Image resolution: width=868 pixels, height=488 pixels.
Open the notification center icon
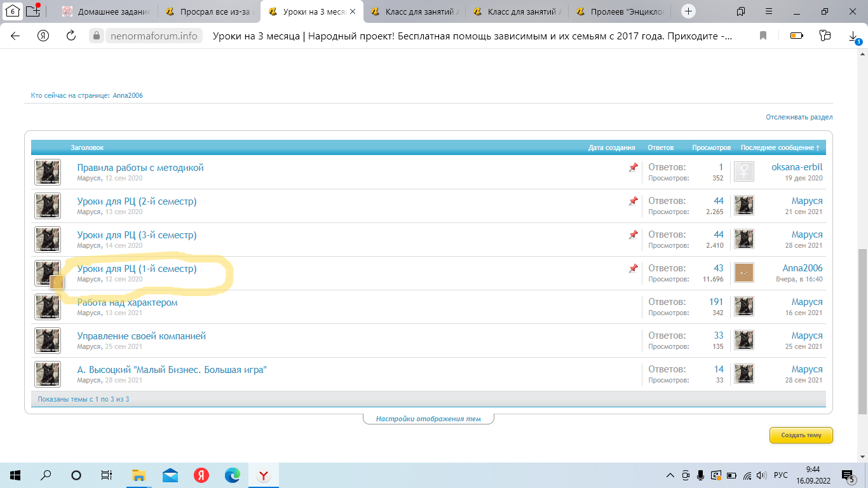pyautogui.click(x=848, y=475)
